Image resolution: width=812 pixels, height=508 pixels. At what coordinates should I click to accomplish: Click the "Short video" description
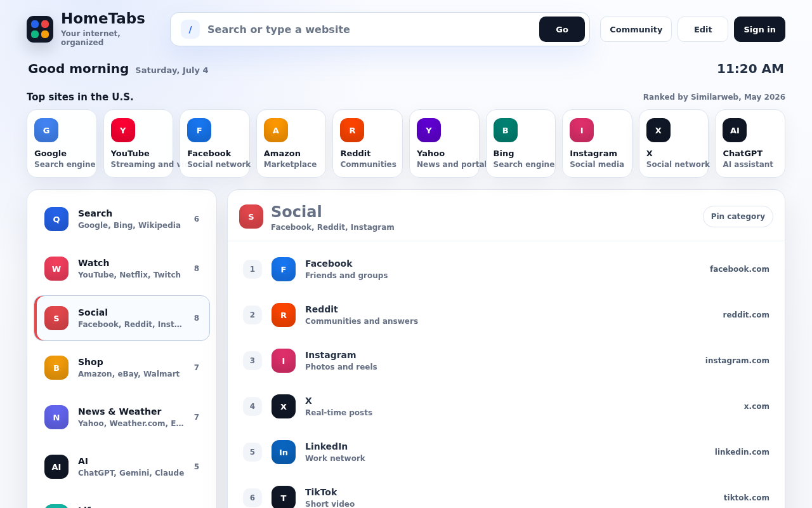[x=330, y=504]
